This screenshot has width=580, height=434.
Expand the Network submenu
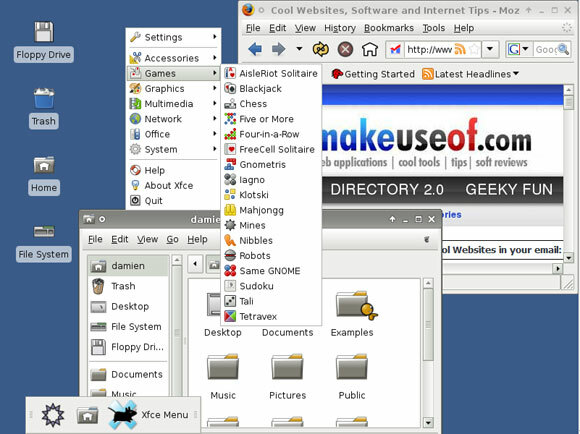[x=173, y=119]
